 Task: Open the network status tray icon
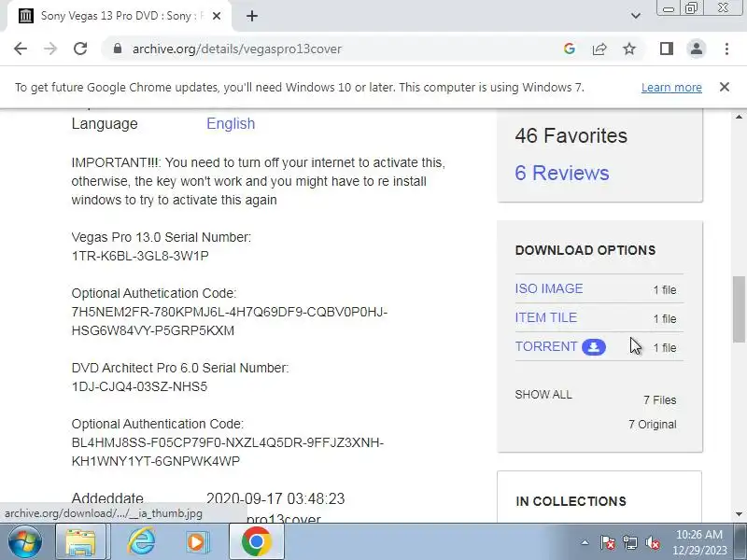pos(630,542)
